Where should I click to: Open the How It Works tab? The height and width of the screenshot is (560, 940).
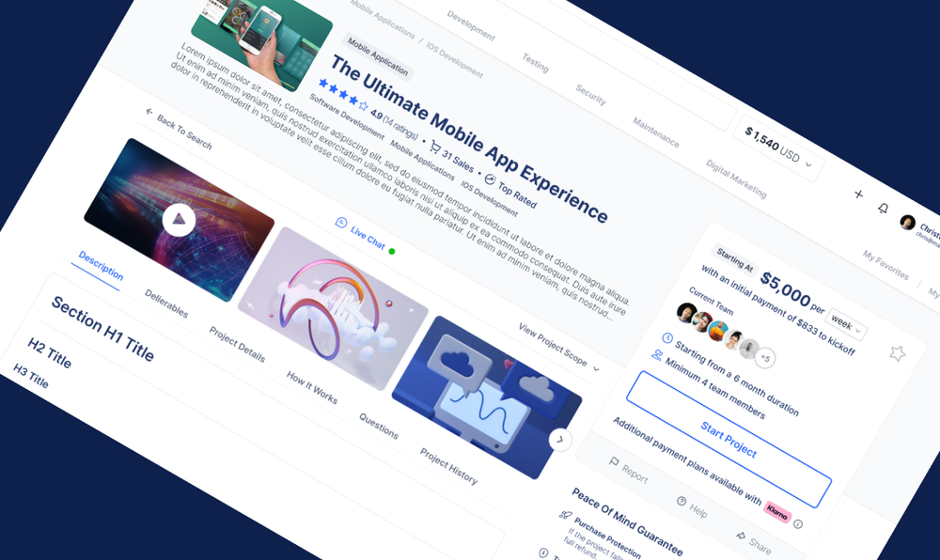coord(312,387)
